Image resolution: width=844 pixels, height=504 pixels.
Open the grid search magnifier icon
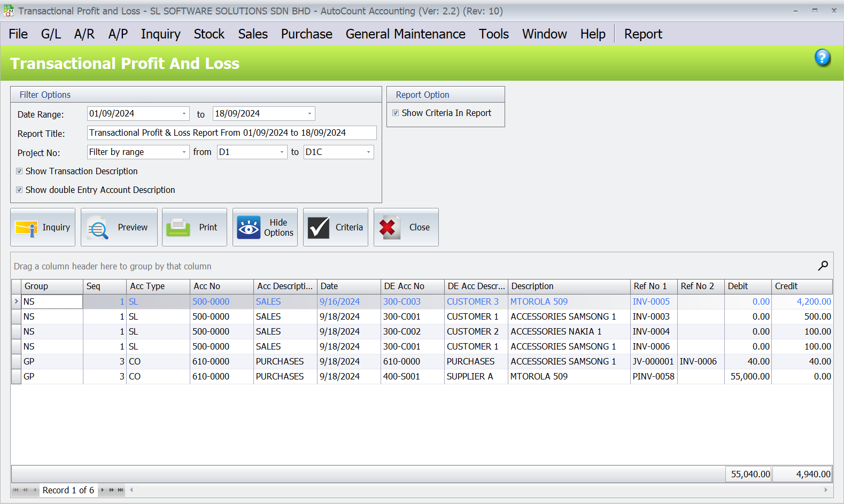(823, 266)
